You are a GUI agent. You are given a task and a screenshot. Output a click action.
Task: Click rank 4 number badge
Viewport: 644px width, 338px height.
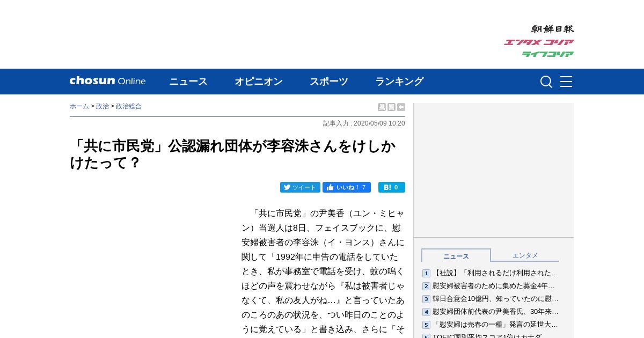[426, 312]
